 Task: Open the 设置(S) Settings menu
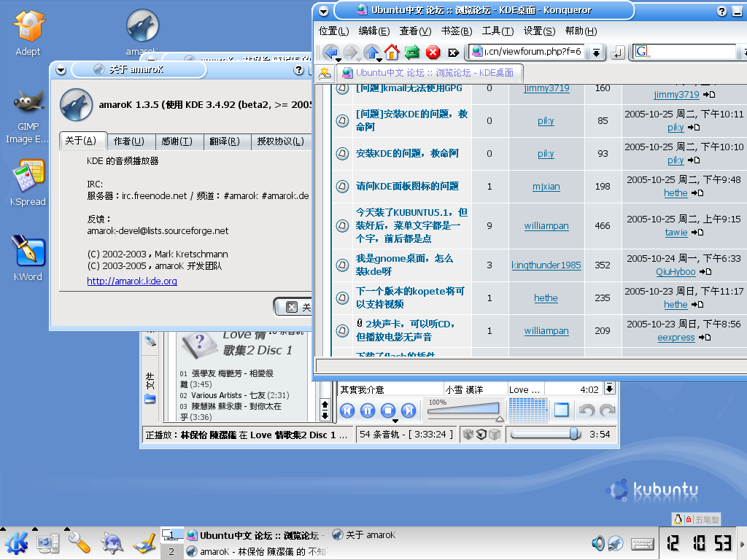tap(539, 31)
